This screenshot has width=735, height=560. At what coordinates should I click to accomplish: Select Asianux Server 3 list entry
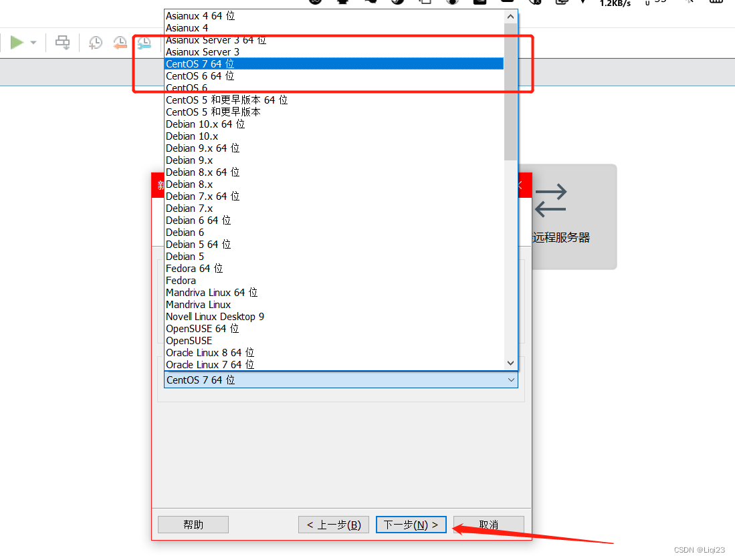pyautogui.click(x=334, y=52)
